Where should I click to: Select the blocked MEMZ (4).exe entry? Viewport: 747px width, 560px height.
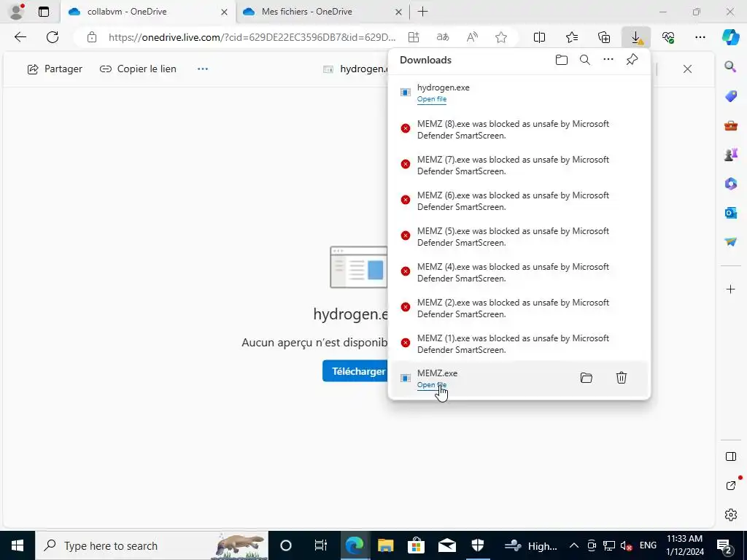pos(519,273)
